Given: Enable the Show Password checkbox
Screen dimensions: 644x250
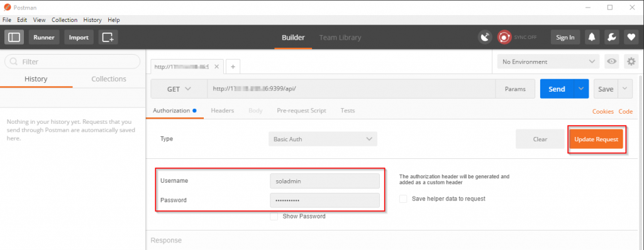Looking at the screenshot, I should click(x=274, y=216).
